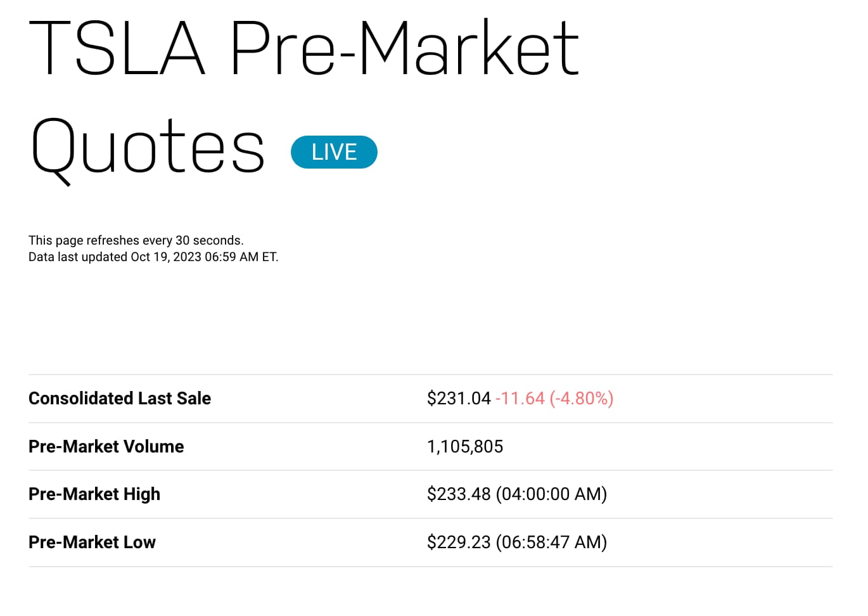Click the page refreshes every 30 seconds note
The width and height of the screenshot is (868, 616).
click(136, 240)
